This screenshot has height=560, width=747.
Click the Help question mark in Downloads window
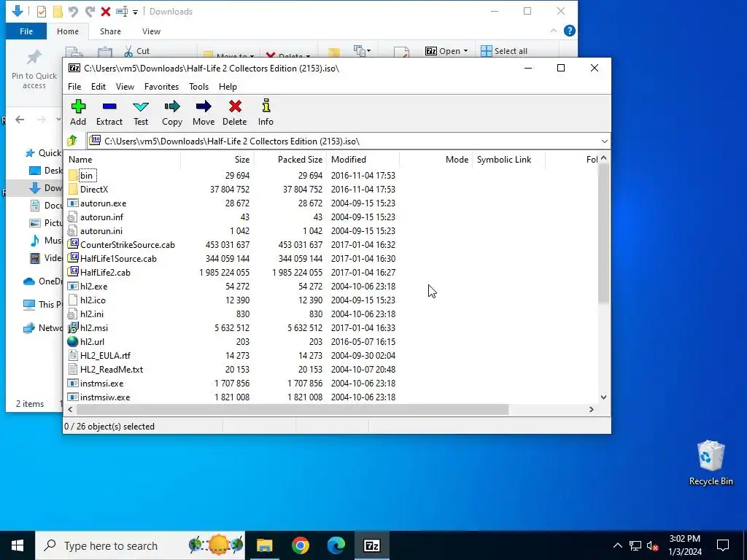tap(569, 31)
